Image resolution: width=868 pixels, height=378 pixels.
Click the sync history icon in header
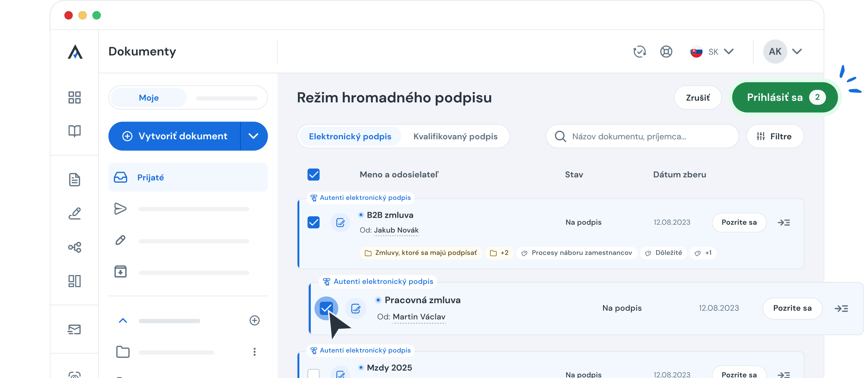(639, 52)
